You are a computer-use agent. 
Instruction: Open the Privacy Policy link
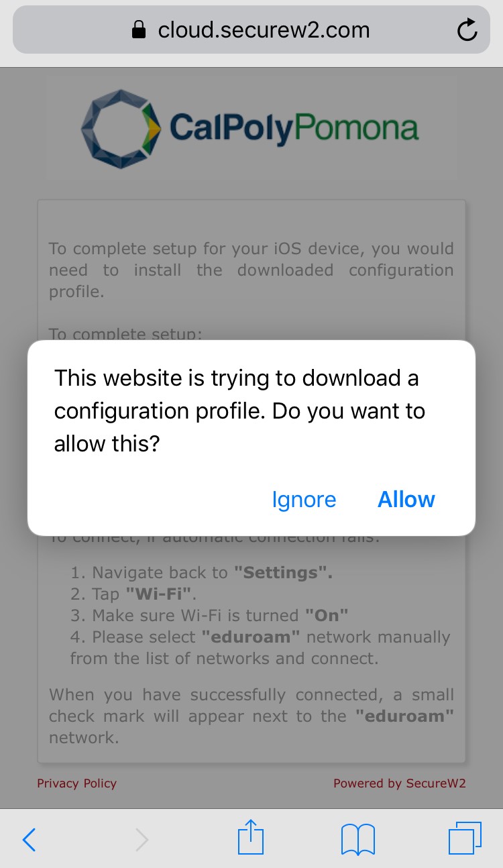pyautogui.click(x=76, y=783)
